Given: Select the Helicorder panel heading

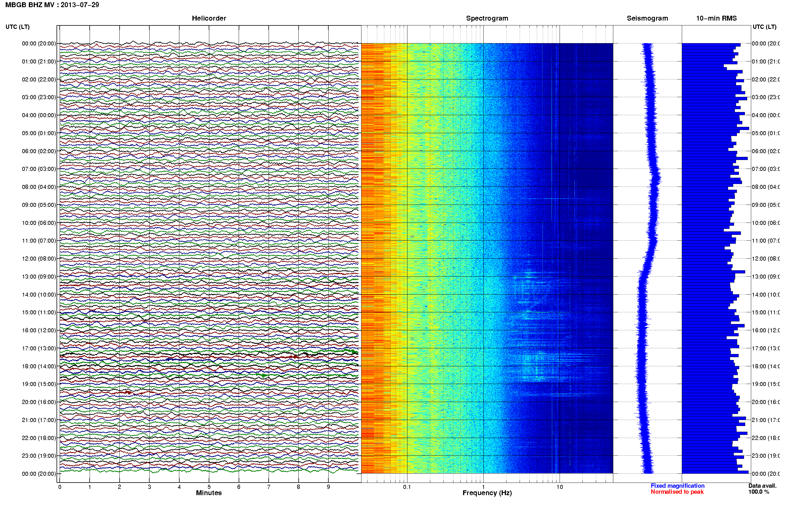Looking at the screenshot, I should click(209, 18).
